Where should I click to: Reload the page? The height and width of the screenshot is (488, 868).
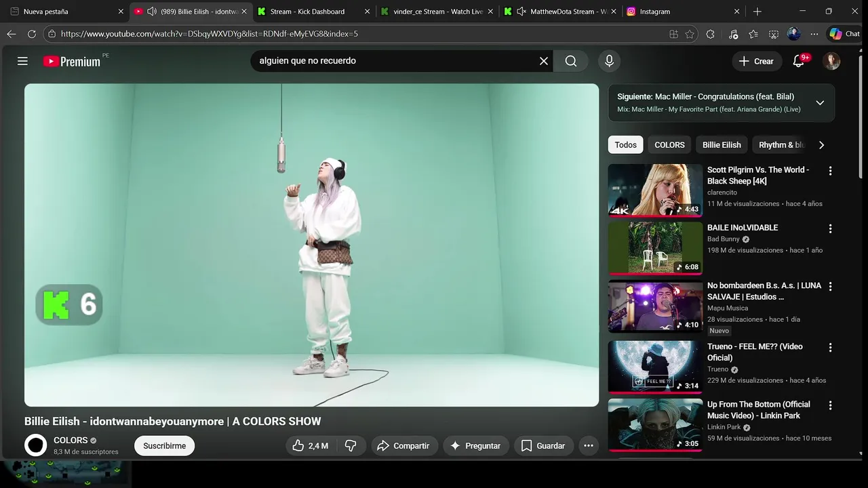(32, 34)
